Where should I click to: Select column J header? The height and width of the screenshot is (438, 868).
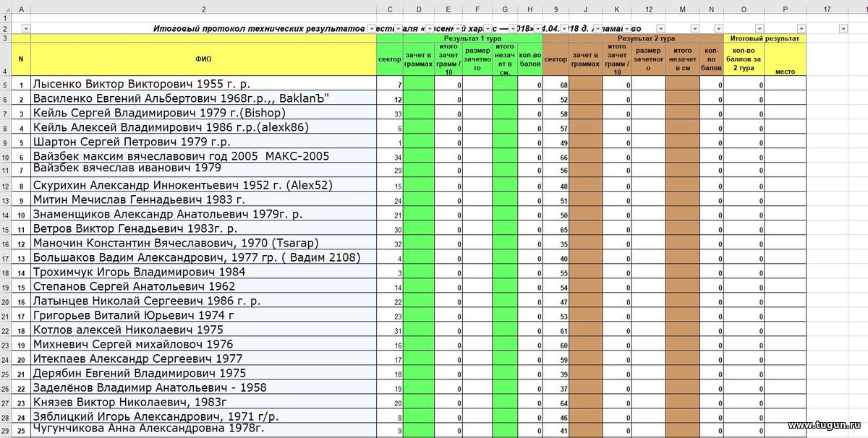[x=585, y=9]
